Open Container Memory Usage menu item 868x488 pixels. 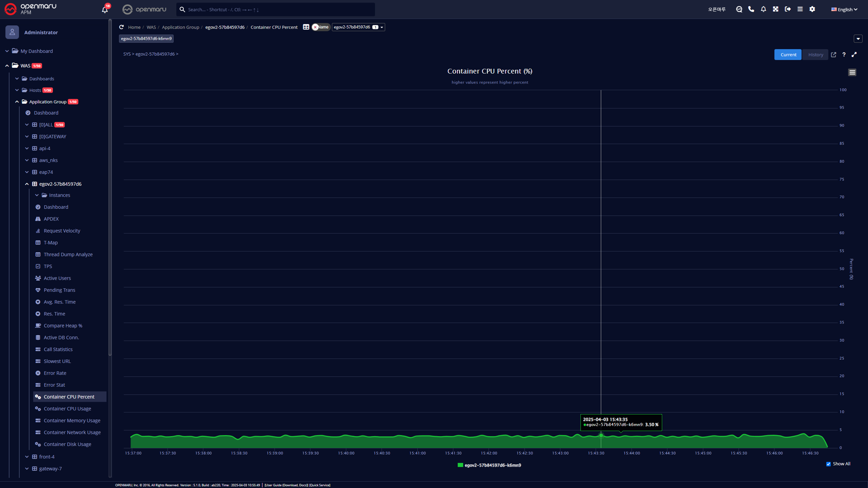pos(72,421)
